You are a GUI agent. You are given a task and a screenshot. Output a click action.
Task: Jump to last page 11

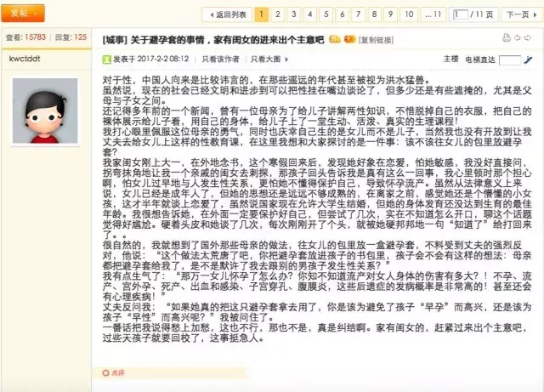click(433, 14)
